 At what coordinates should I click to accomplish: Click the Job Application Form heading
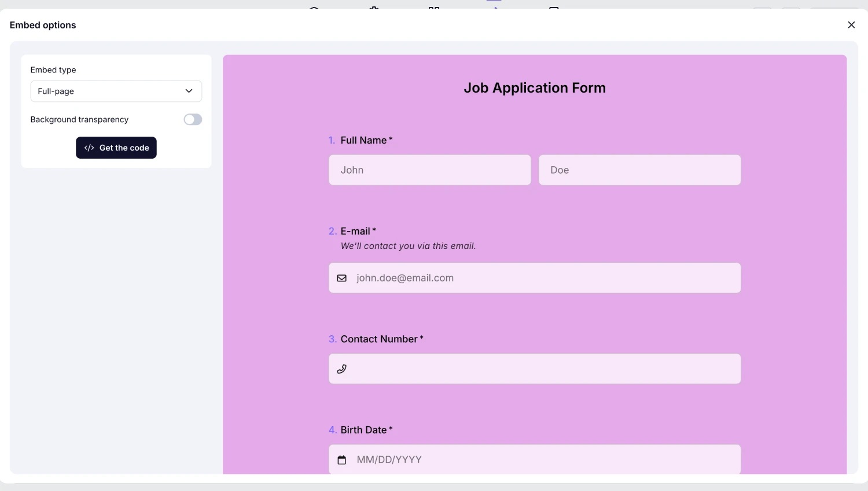(x=534, y=88)
